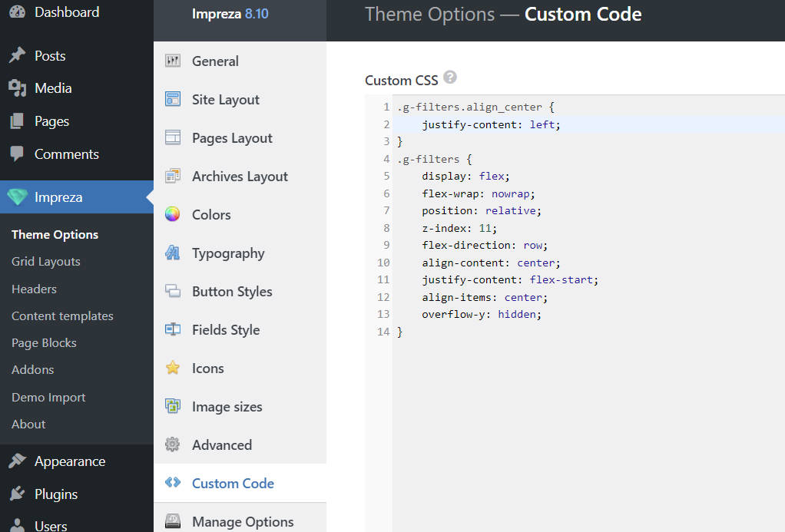Click the Site Layout icon
Screen dimensions: 785x532
coord(173,99)
